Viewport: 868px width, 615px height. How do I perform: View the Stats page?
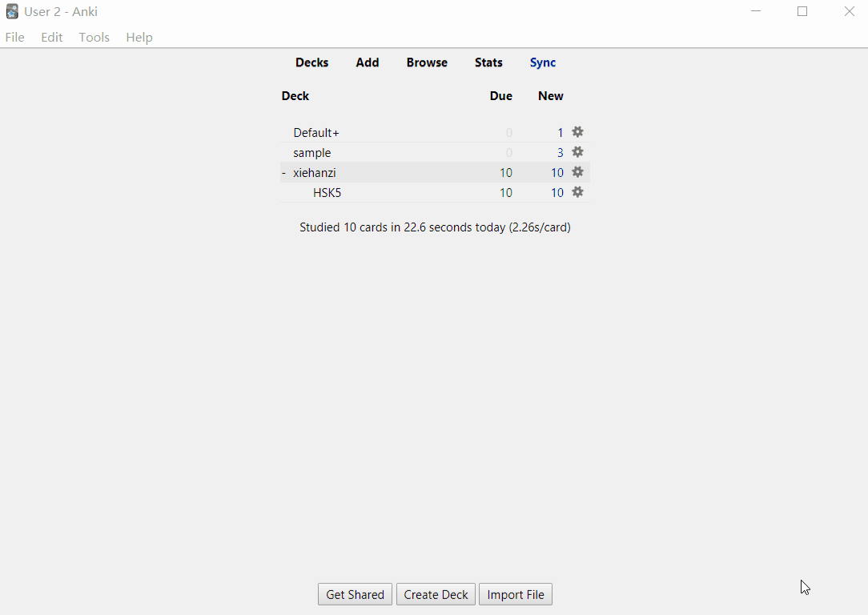point(488,62)
